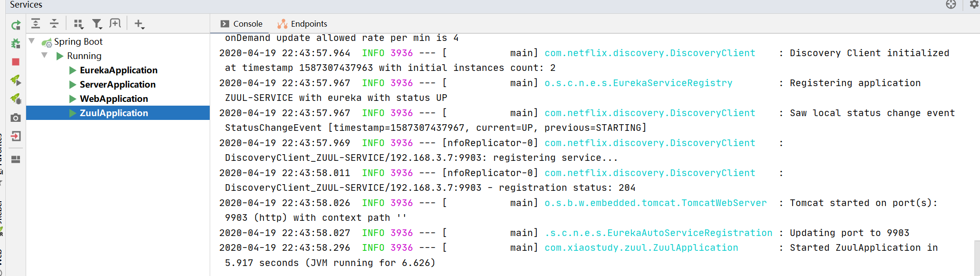Switch to the Console tab
The image size is (980, 276).
pyautogui.click(x=242, y=24)
